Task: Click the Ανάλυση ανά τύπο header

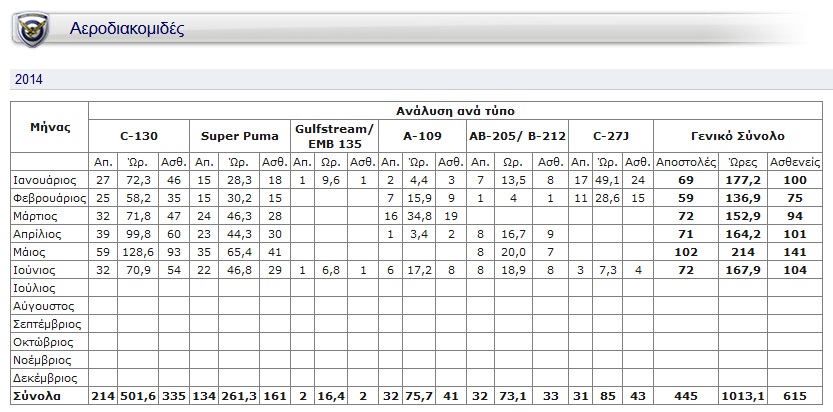Action: pos(457,110)
